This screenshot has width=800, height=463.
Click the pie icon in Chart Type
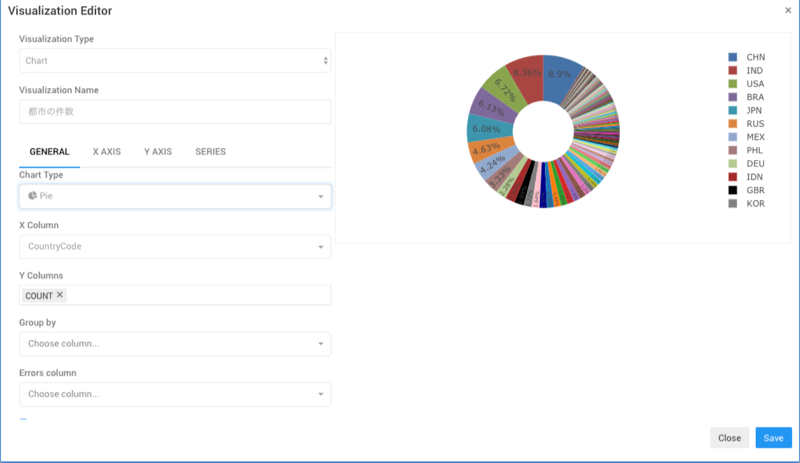(x=32, y=196)
